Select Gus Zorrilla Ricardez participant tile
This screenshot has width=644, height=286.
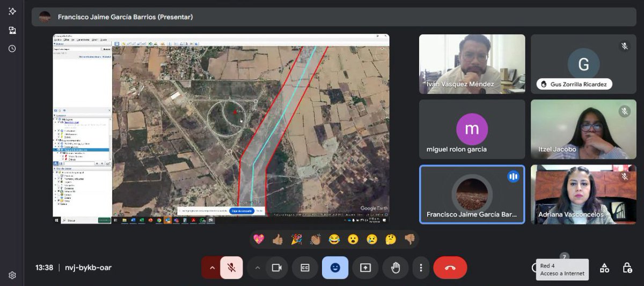coord(583,64)
